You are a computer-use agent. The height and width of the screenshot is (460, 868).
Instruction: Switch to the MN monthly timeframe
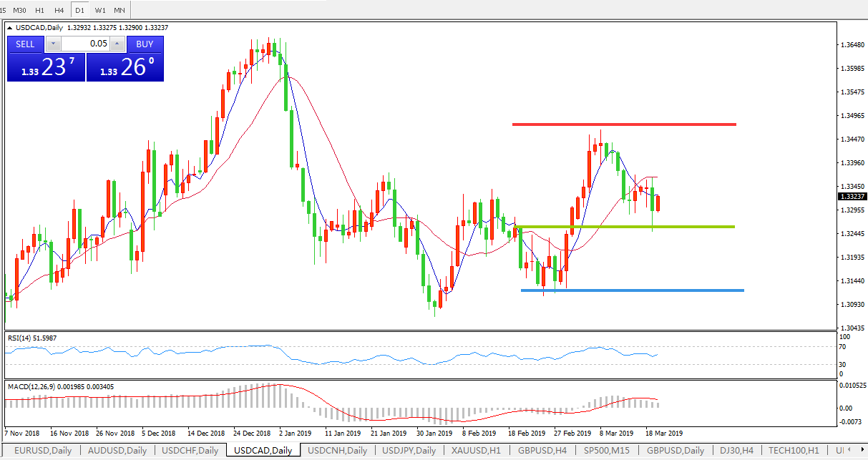(x=120, y=11)
